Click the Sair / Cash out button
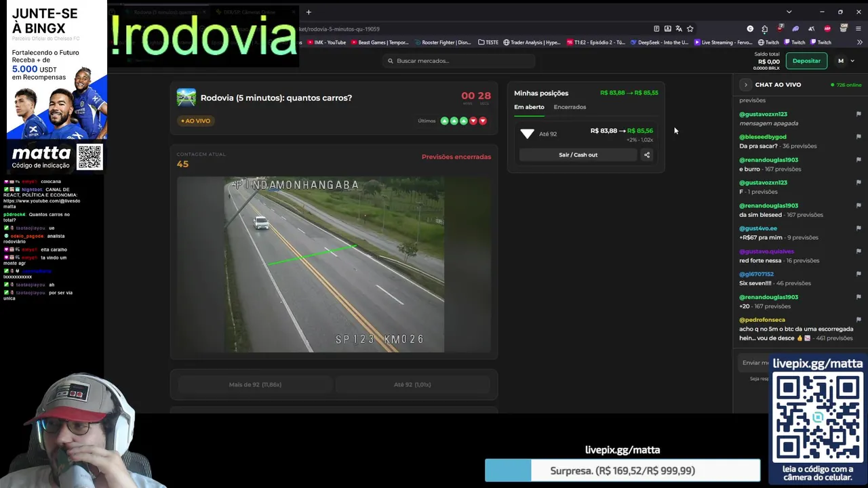 578,155
